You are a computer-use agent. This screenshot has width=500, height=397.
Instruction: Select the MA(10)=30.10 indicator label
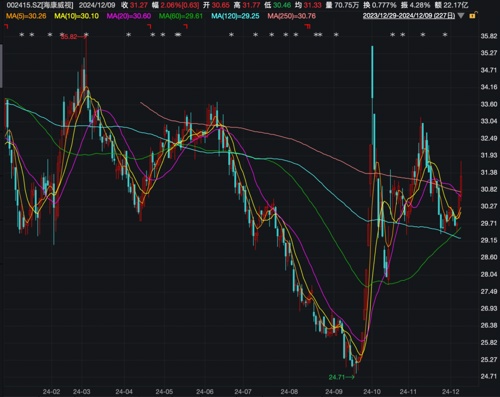click(x=77, y=16)
